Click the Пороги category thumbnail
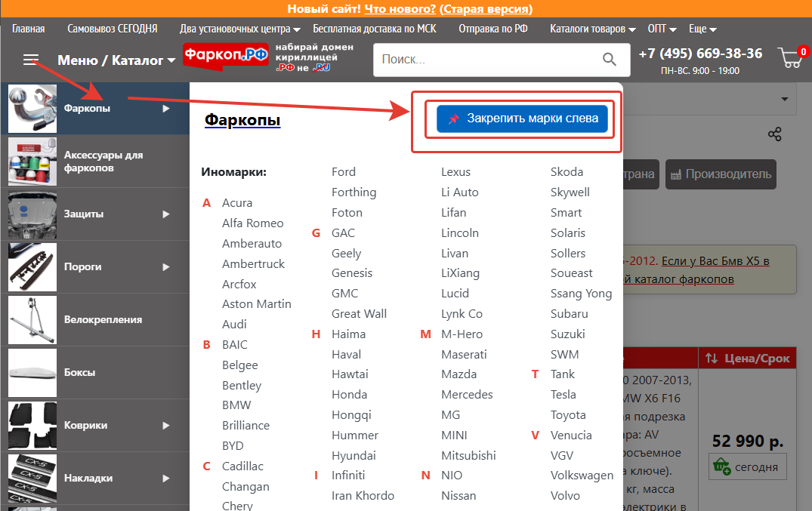 [32, 267]
